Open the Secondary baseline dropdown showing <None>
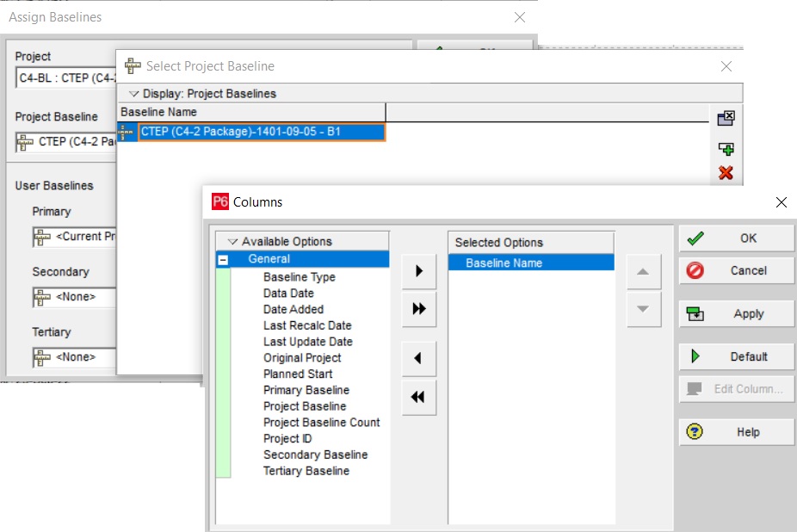The image size is (797, 532). tap(74, 297)
